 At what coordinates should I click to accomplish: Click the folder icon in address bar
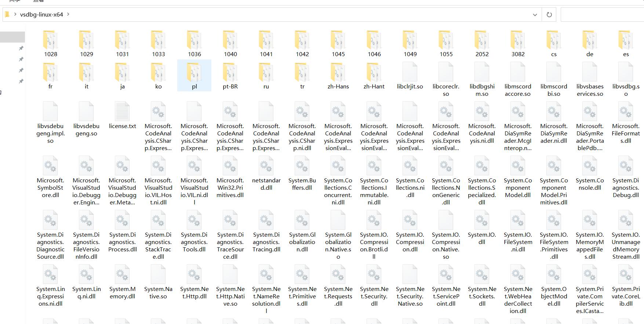click(7, 14)
